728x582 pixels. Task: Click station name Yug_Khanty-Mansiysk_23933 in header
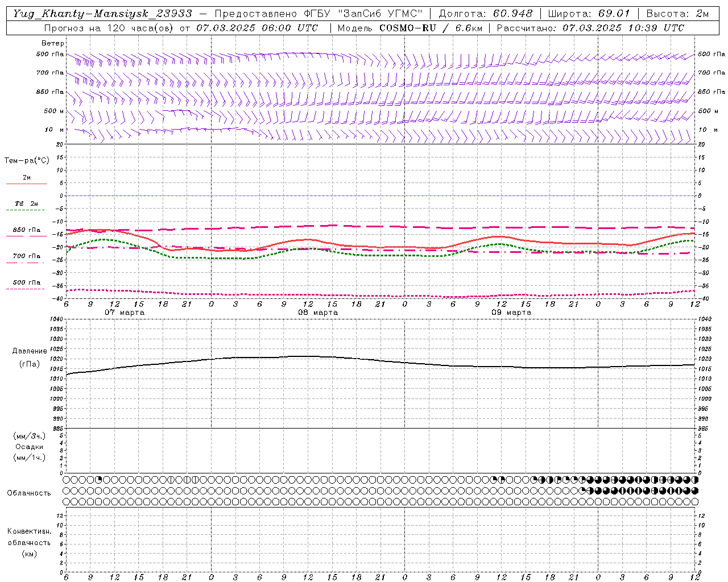[x=102, y=14]
